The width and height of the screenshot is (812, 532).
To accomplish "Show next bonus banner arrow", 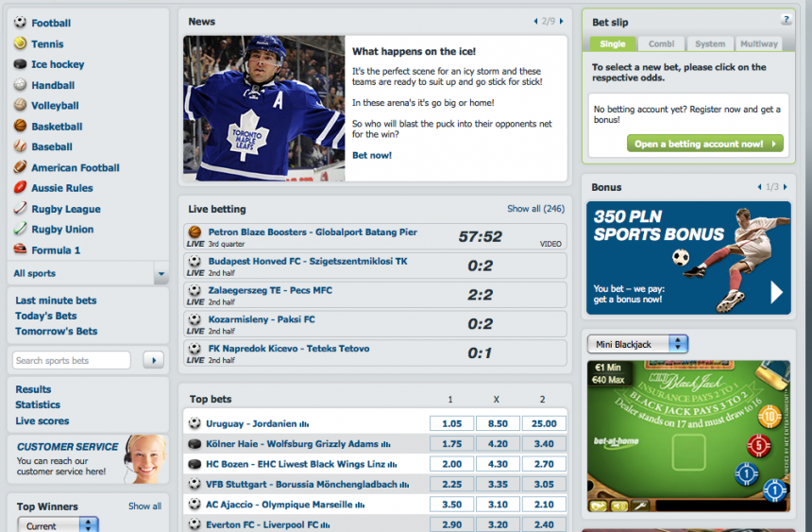I will point(785,187).
